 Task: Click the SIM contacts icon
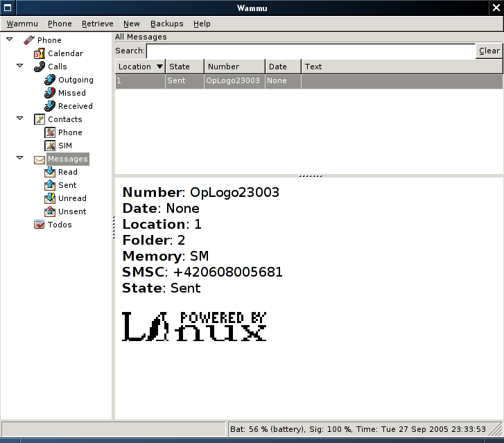(50, 146)
